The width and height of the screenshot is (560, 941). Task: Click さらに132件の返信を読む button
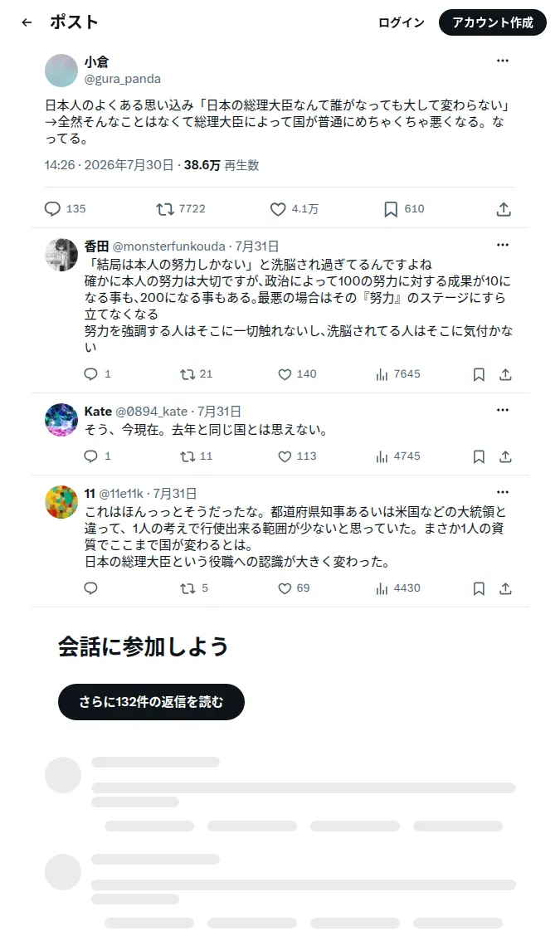pyautogui.click(x=151, y=701)
